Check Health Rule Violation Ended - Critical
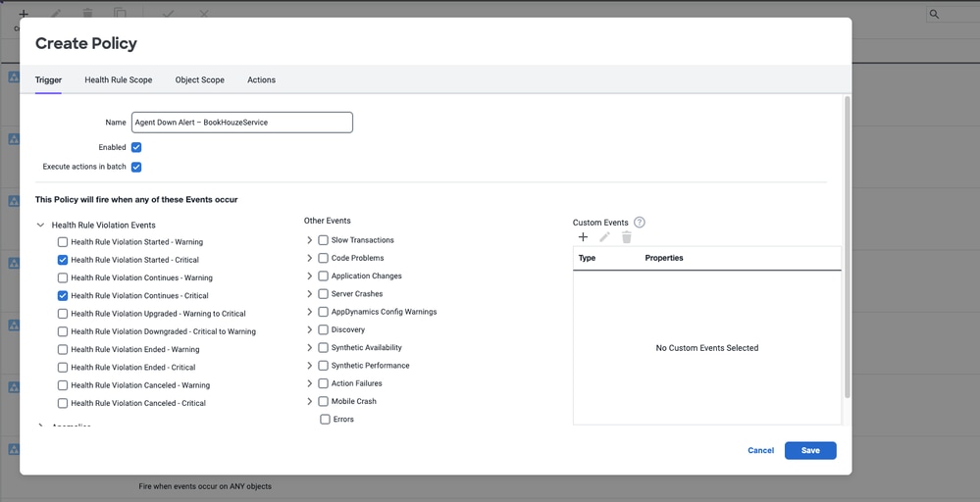 pyautogui.click(x=63, y=367)
